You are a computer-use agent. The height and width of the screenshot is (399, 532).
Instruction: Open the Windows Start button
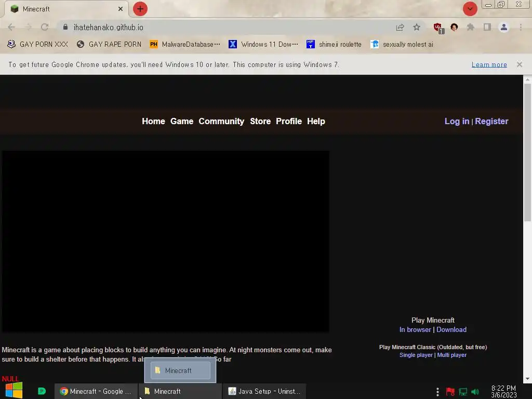click(x=14, y=390)
